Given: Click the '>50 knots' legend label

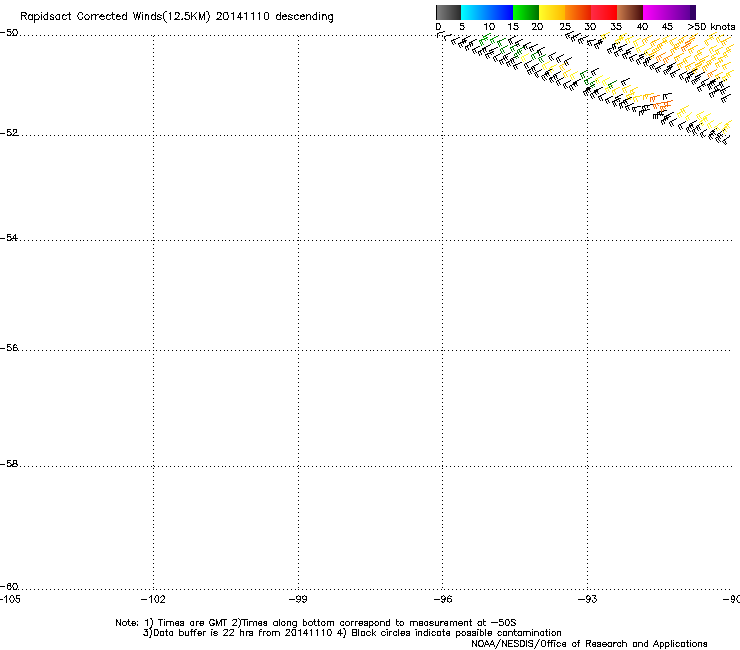Looking at the screenshot, I should (x=711, y=27).
